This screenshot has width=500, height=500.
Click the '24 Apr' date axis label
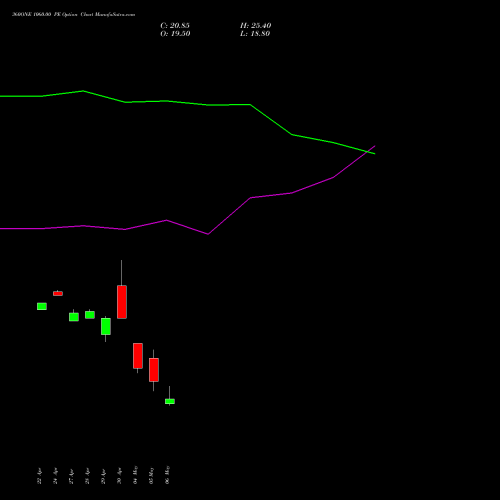coord(55,477)
